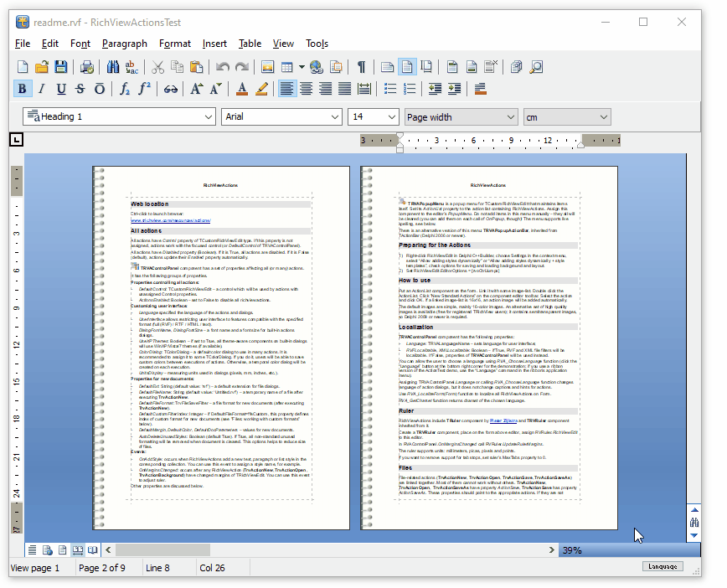727x588 pixels.
Task: Apply subscript formatting icon
Action: [125, 89]
